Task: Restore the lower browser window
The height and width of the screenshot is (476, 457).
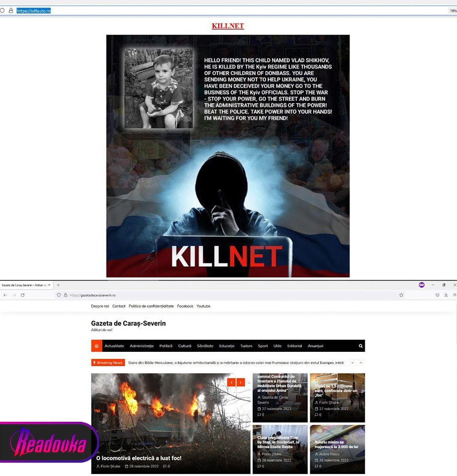Action: [444, 285]
